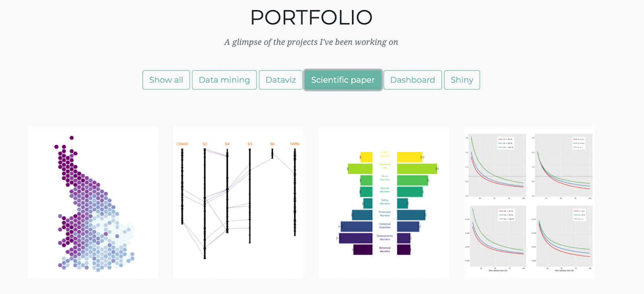Open the disorders bar chart project

pos(384,203)
